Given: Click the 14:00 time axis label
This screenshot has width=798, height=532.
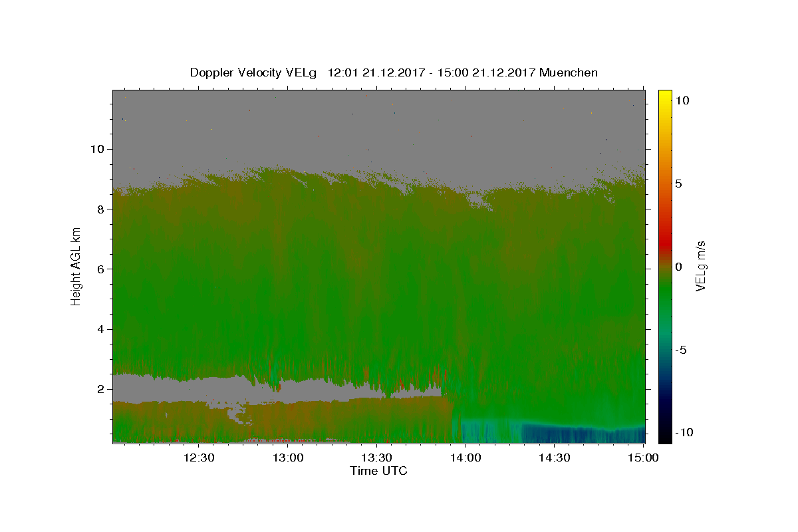Looking at the screenshot, I should pyautogui.click(x=465, y=458).
